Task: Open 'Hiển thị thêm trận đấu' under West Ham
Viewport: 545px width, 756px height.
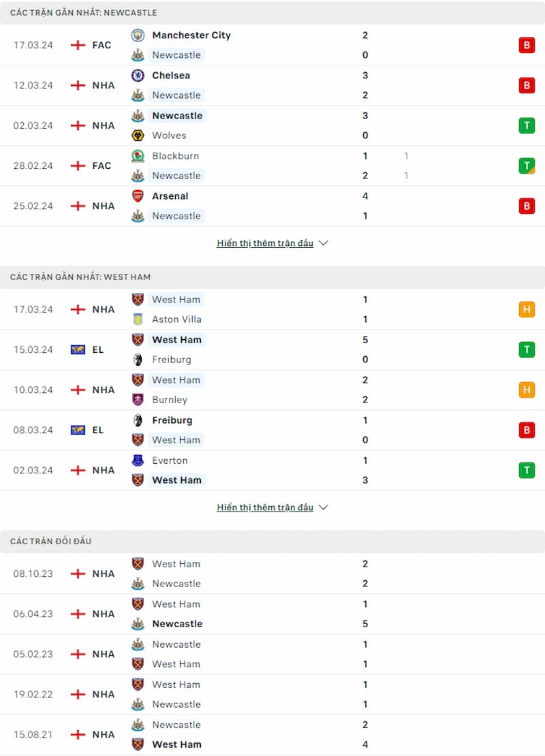Action: [265, 507]
